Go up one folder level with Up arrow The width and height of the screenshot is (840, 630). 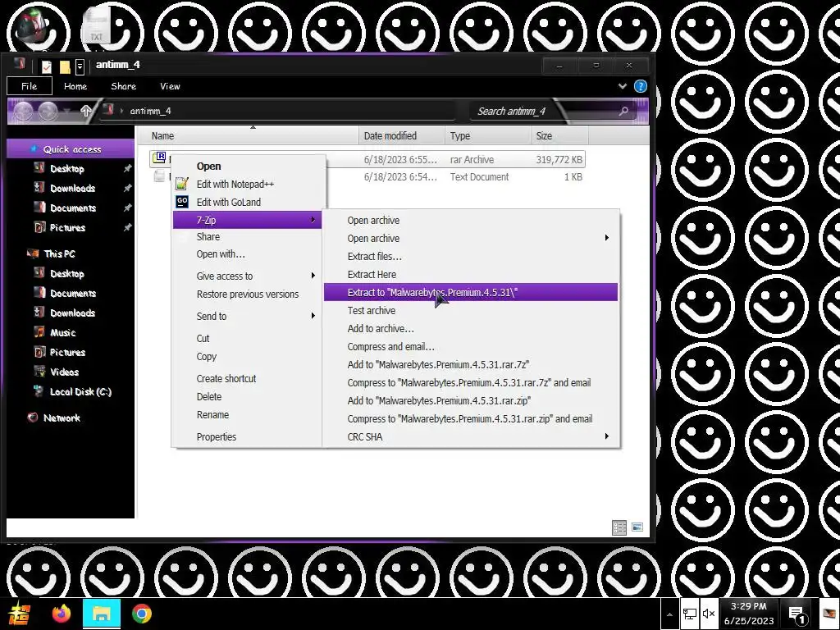pos(85,111)
